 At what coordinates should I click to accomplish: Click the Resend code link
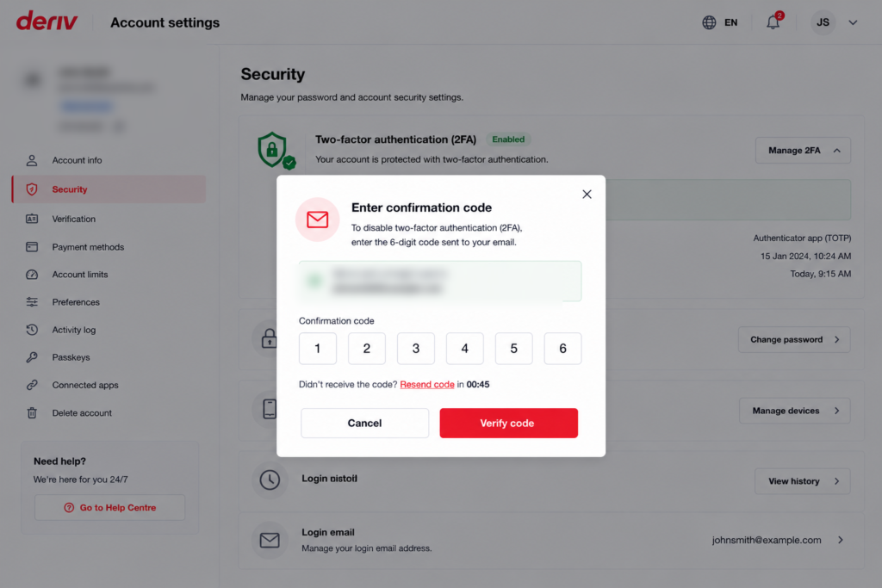[x=427, y=385]
